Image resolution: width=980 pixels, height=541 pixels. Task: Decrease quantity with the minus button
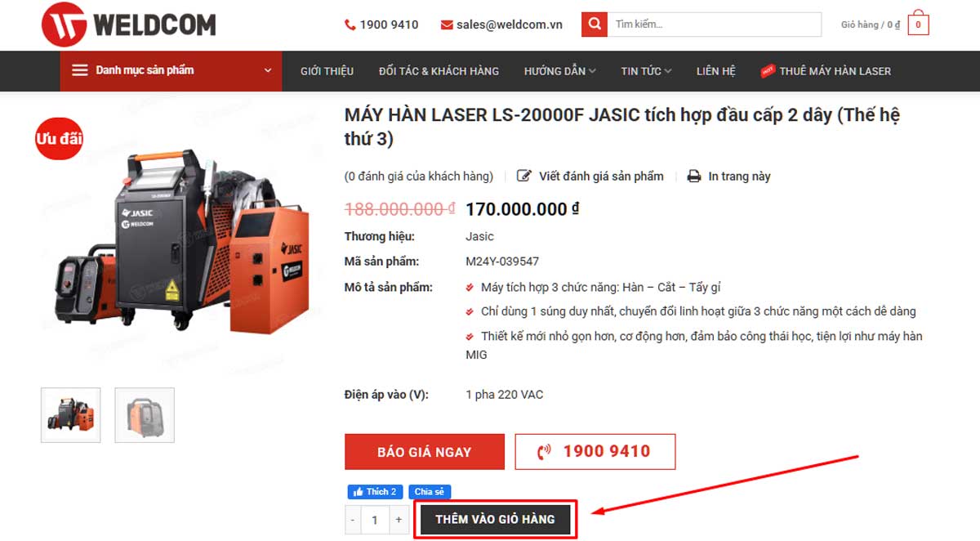(x=353, y=520)
